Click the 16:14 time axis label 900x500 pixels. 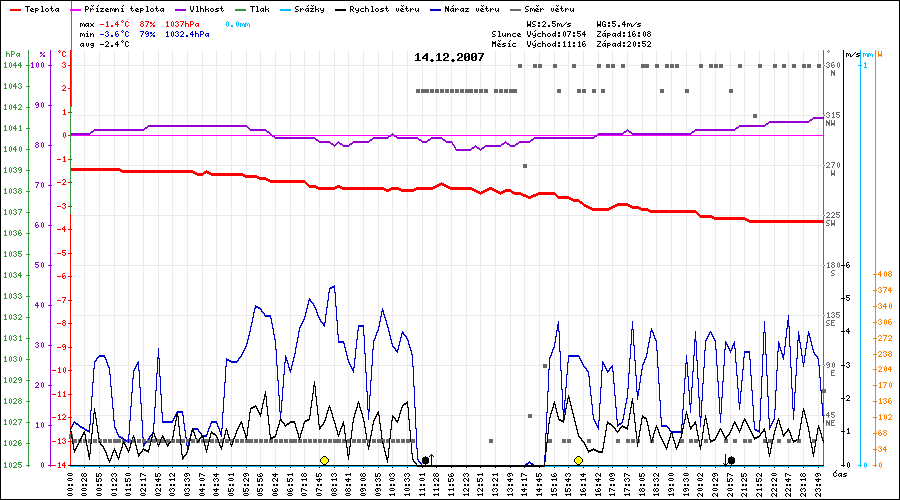[583, 485]
